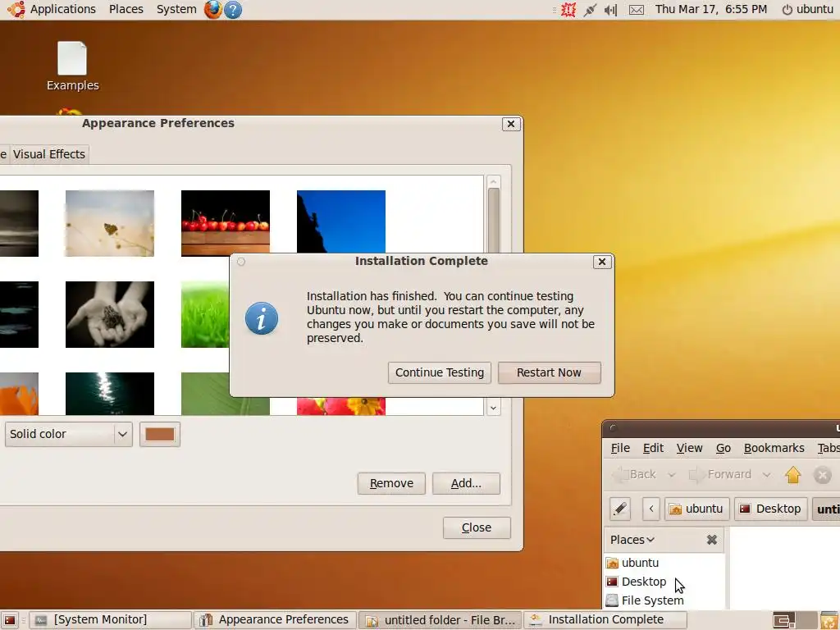Viewport: 840px width, 630px height.
Task: Click the Stop icon in file browser toolbar
Action: tap(822, 475)
